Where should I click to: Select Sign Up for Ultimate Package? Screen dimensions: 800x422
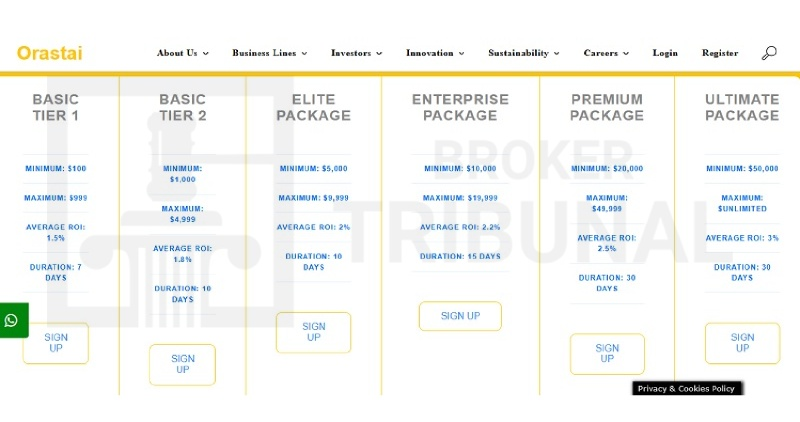(742, 343)
